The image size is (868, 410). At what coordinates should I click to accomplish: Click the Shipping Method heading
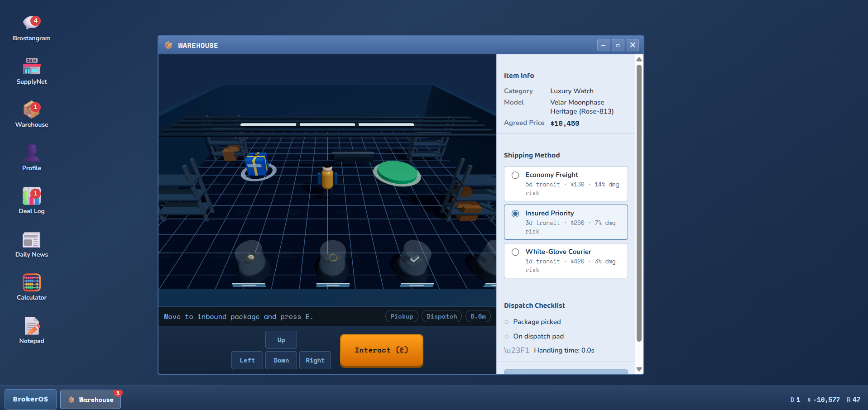pyautogui.click(x=532, y=155)
